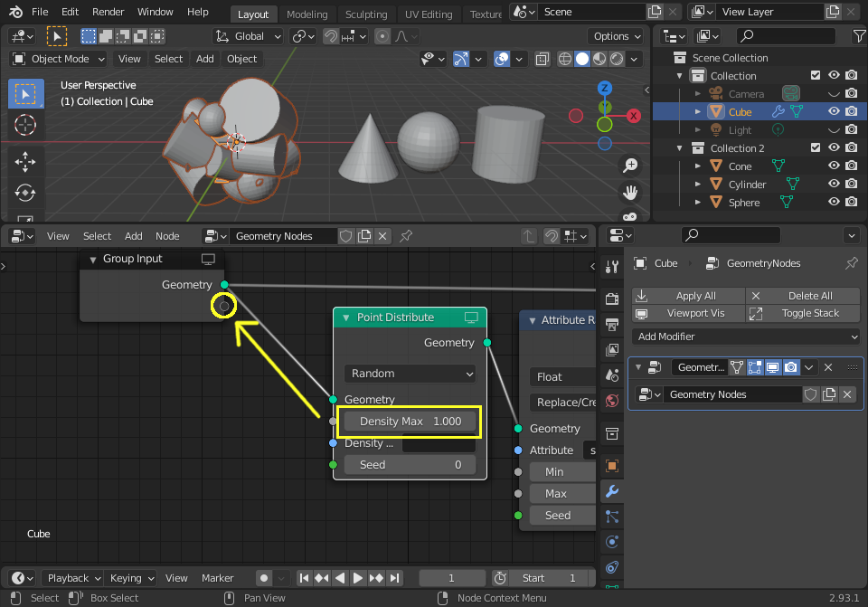
Task: Jump to the first frame
Action: click(304, 578)
